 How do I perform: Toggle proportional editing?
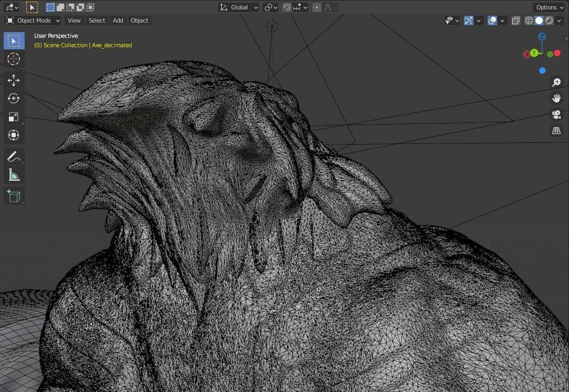(317, 7)
